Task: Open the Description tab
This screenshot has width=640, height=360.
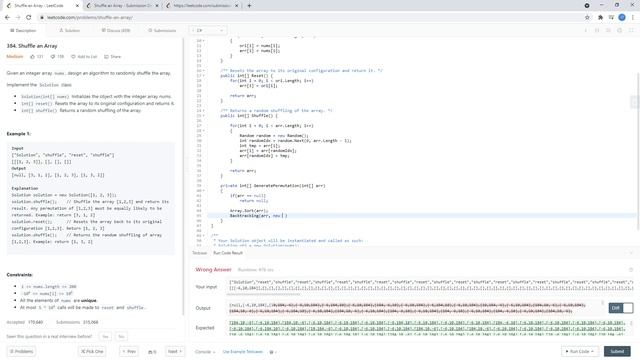Action: [23, 31]
